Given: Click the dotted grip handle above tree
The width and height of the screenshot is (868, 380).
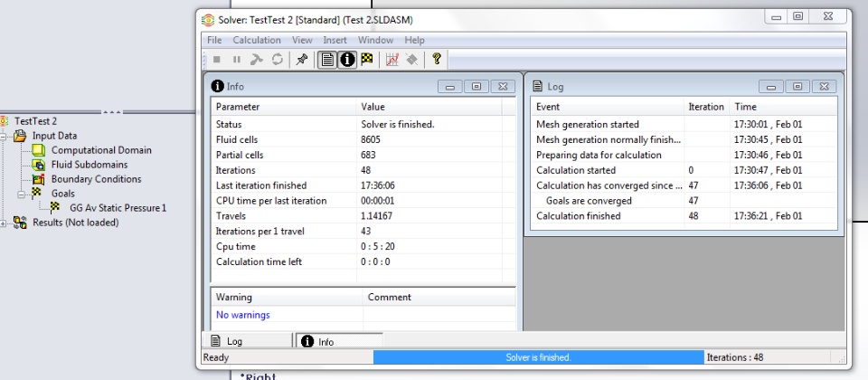Looking at the screenshot, I should [x=112, y=112].
